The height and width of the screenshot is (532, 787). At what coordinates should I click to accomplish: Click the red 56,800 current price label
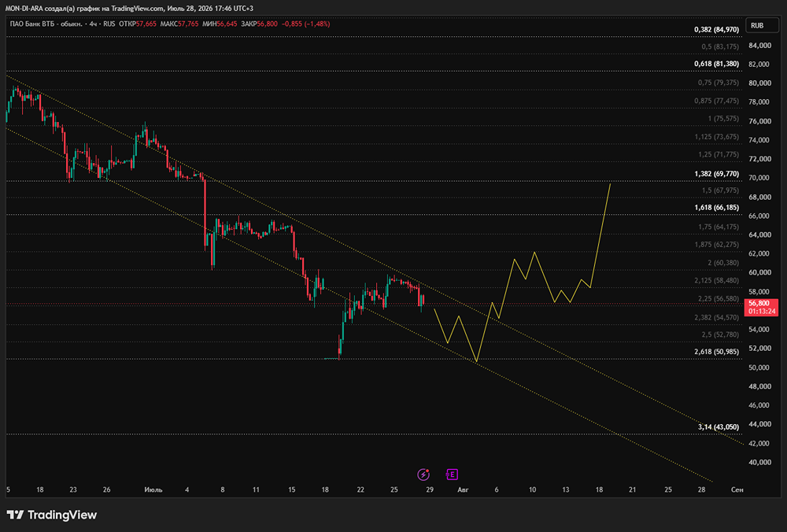(759, 303)
